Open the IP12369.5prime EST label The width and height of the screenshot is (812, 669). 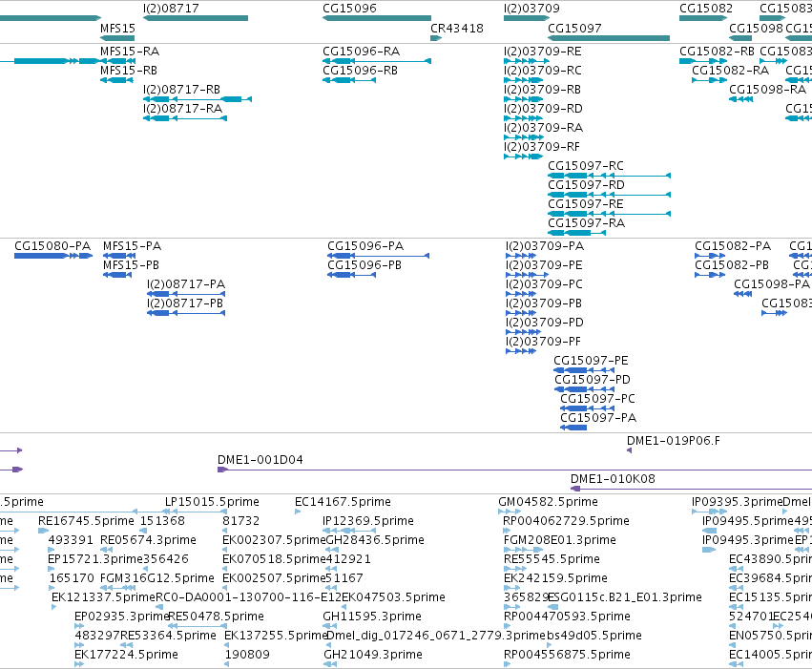(368, 521)
